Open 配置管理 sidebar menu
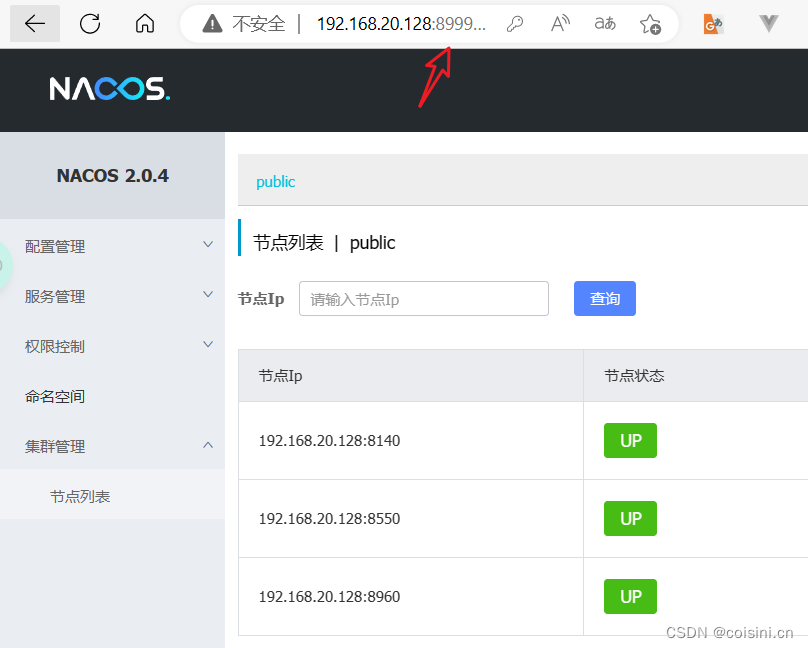This screenshot has width=808, height=648. pyautogui.click(x=112, y=246)
